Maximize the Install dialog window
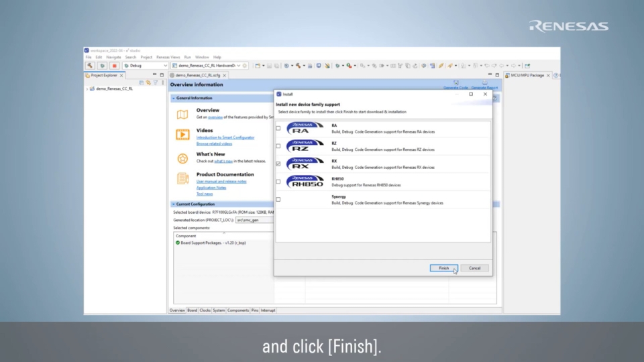 click(x=471, y=94)
